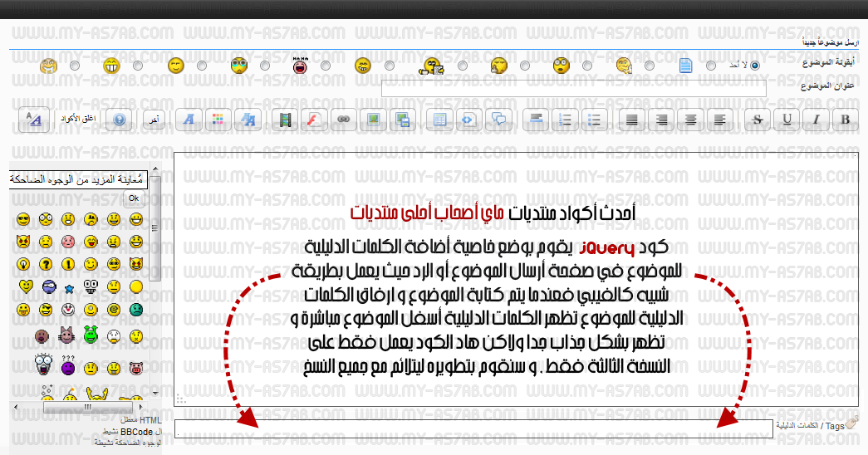The width and height of the screenshot is (868, 455).
Task: Apply strikethrough formatting
Action: click(758, 120)
